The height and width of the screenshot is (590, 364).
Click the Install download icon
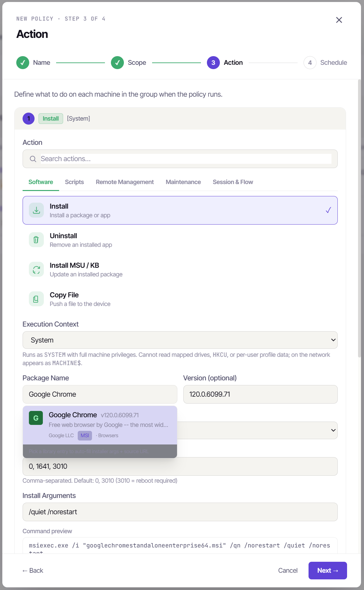(36, 210)
